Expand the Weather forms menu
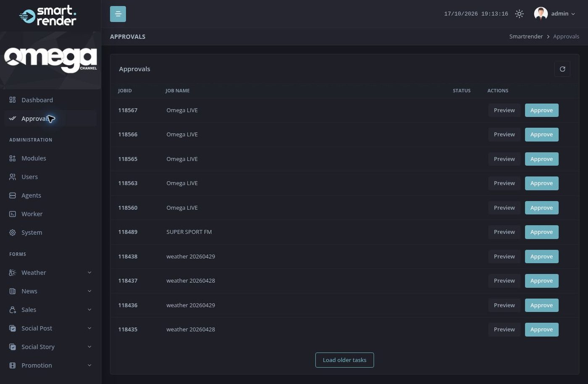Image resolution: width=588 pixels, height=384 pixels. click(x=50, y=273)
